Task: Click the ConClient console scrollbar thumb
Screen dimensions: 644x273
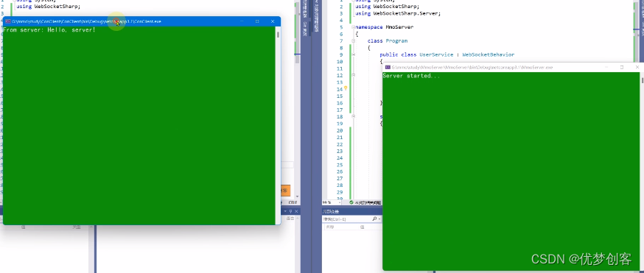Action: pos(278,35)
